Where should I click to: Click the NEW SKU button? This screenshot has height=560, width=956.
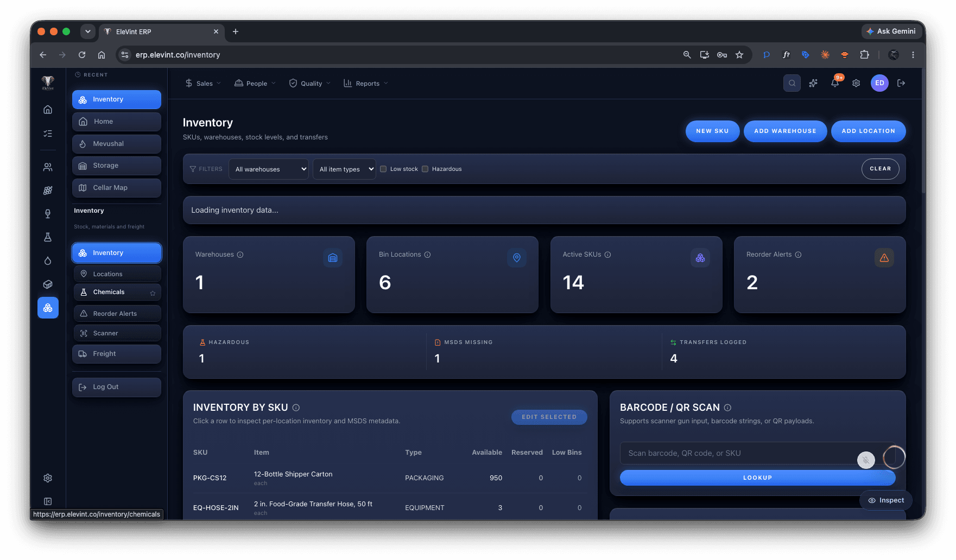[x=712, y=131]
